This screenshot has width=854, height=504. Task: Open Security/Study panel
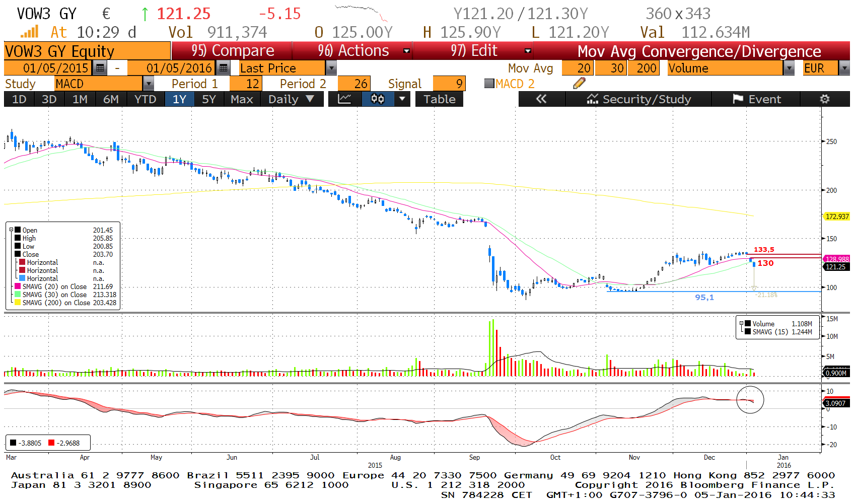[x=638, y=99]
